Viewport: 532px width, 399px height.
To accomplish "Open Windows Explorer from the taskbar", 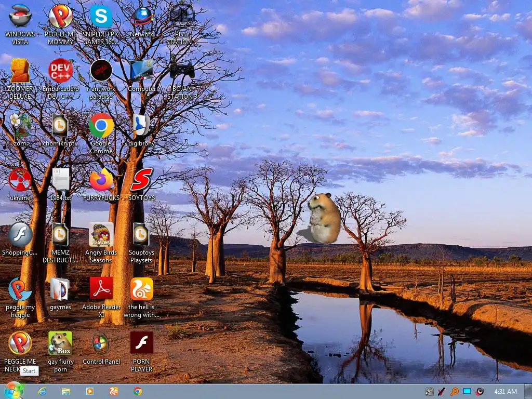I will [x=66, y=392].
